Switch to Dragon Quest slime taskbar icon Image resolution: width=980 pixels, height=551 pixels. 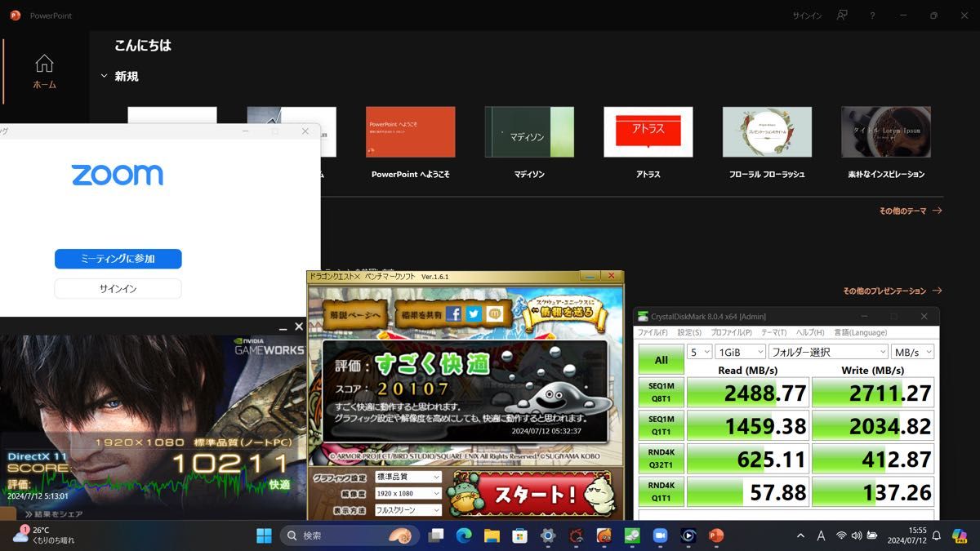[604, 535]
